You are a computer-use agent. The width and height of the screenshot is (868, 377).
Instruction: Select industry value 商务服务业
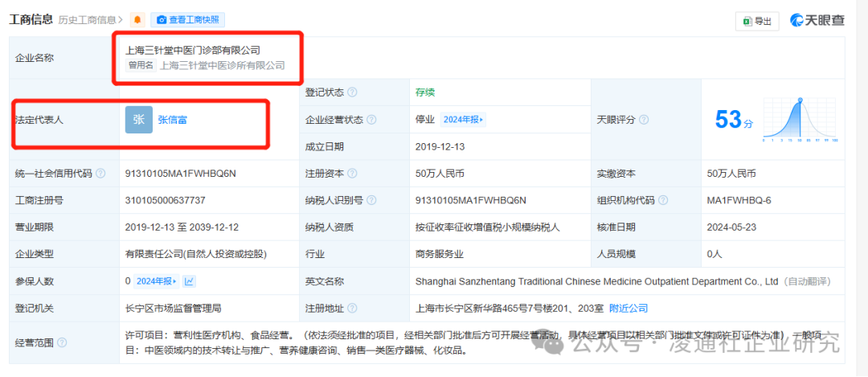tap(440, 254)
